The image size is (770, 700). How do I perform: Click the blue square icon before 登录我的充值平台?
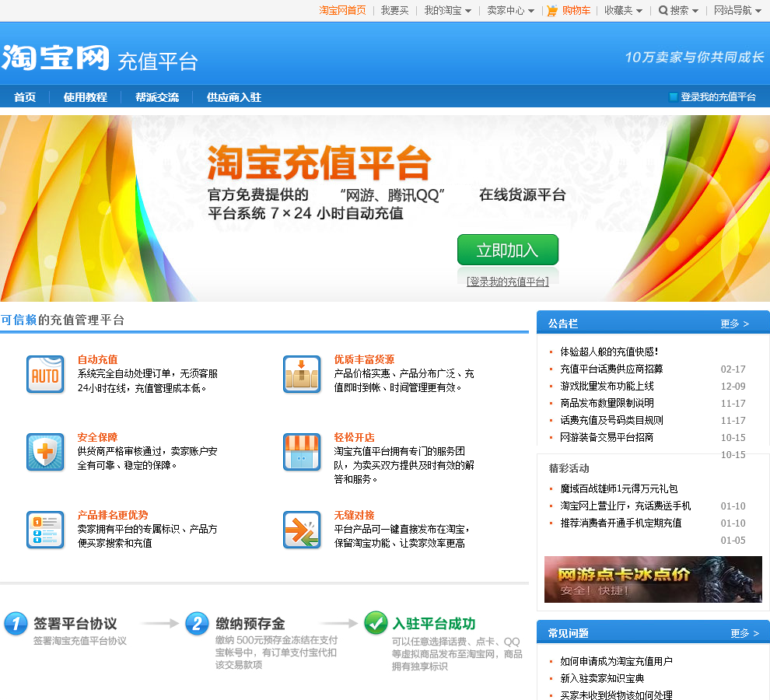(x=674, y=96)
